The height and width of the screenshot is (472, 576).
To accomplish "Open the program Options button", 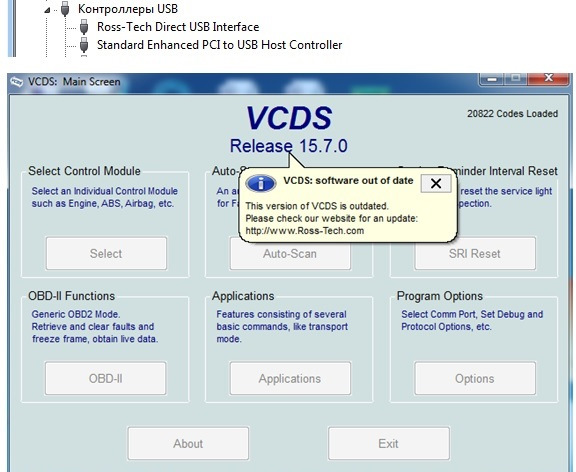I will coord(475,378).
